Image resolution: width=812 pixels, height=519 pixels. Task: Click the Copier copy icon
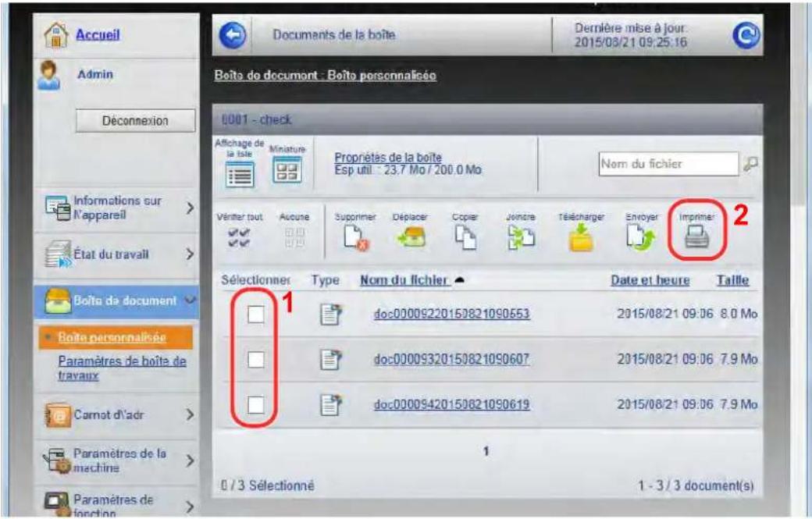465,237
